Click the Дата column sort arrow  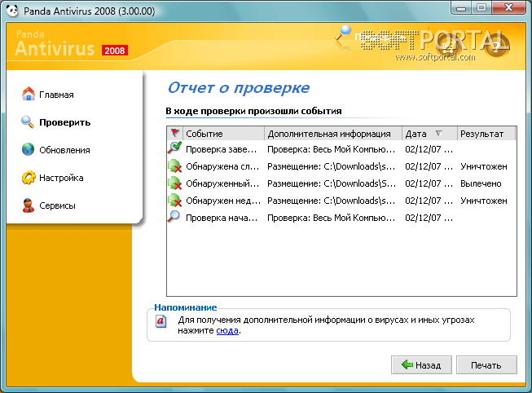pos(438,133)
